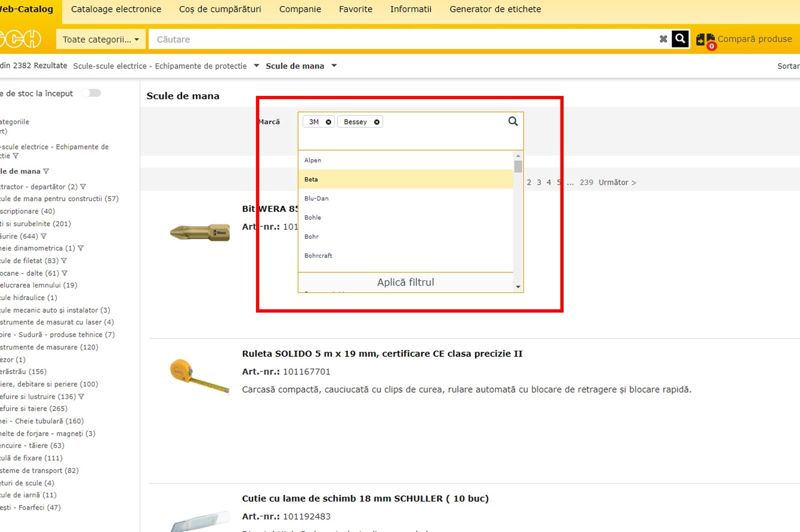This screenshot has width=800, height=532.
Task: Select Bohrcraft brand option
Action: click(x=406, y=255)
